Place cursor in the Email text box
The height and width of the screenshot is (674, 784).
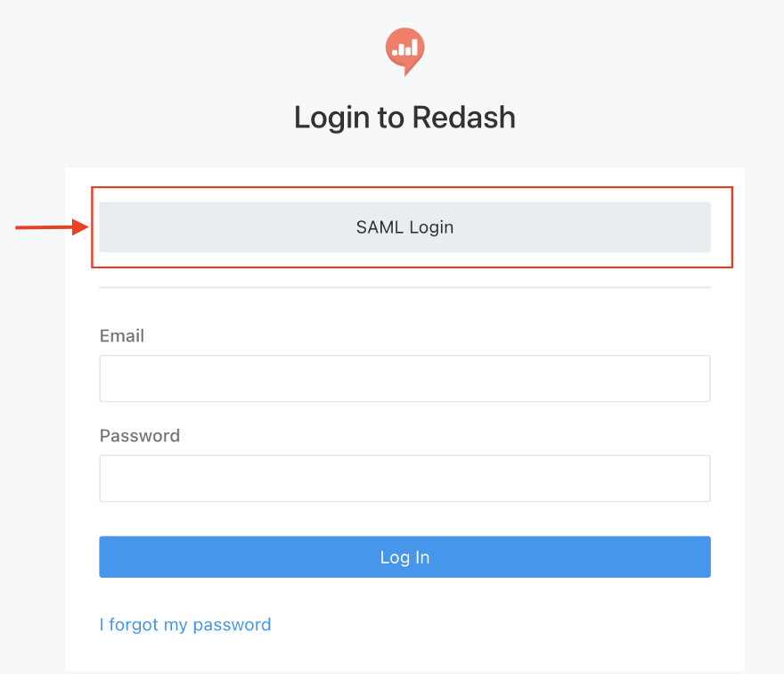(404, 379)
